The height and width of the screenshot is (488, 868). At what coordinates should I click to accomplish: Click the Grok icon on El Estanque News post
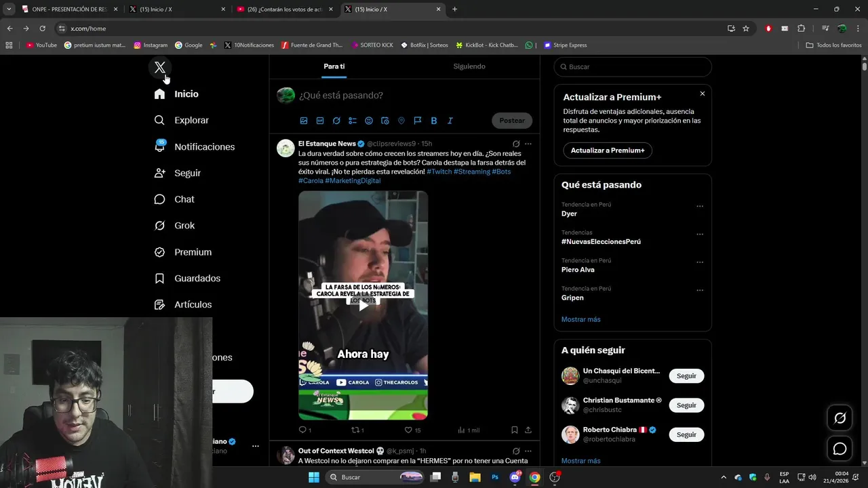pos(516,144)
